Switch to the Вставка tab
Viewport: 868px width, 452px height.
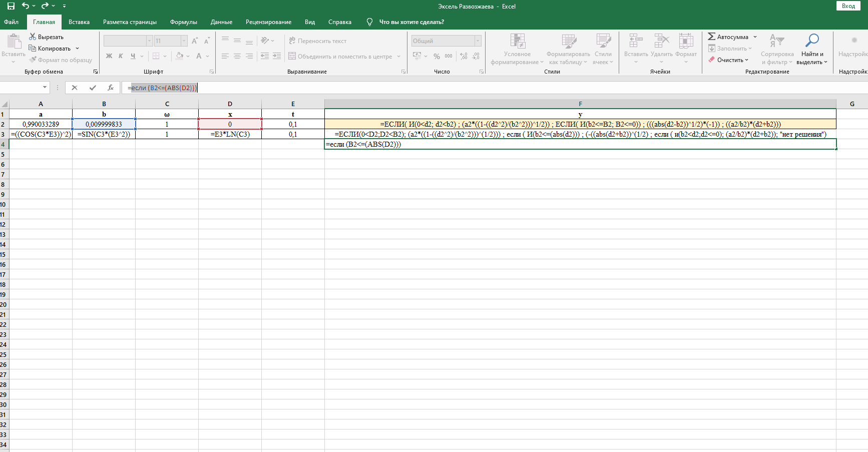pos(79,22)
